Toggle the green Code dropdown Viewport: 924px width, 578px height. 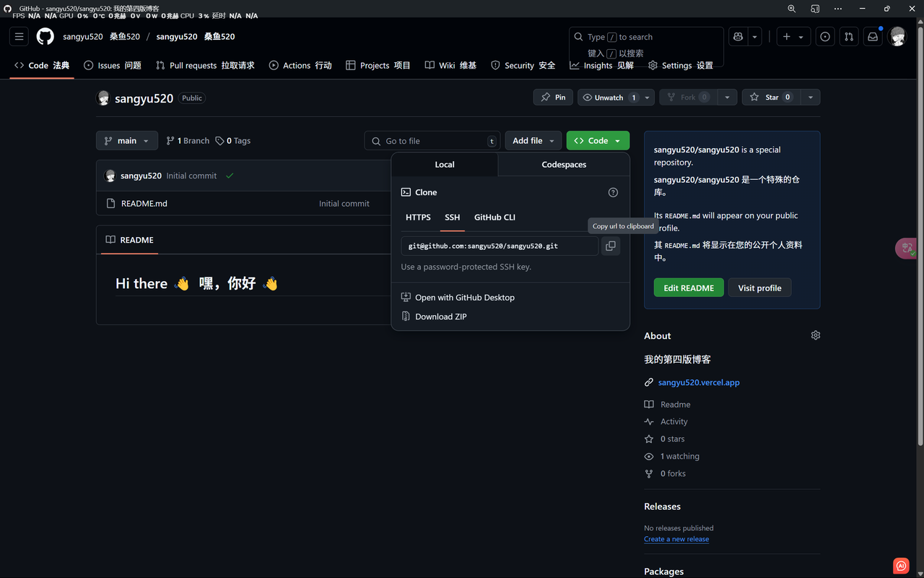coord(598,141)
